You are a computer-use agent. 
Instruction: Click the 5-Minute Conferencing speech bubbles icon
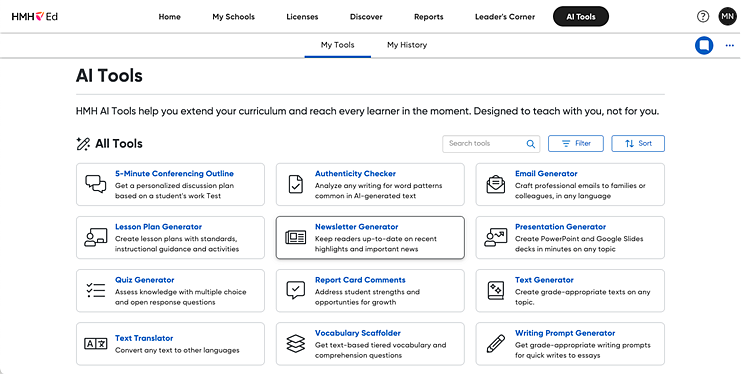96,184
